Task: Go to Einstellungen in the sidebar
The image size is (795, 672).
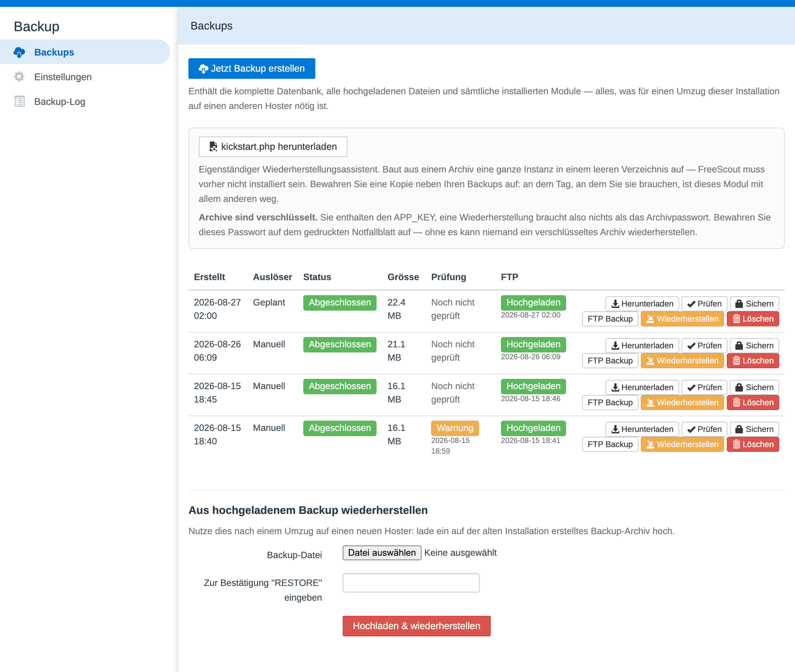Action: (85, 77)
